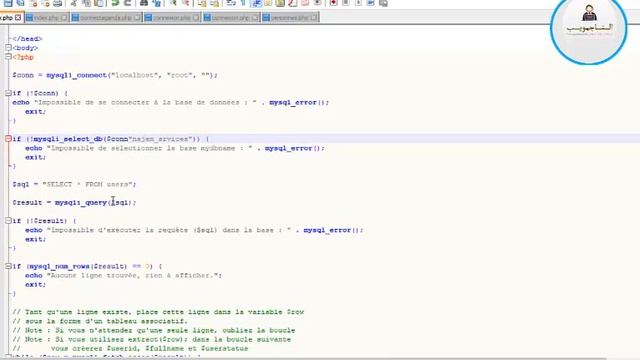The image size is (640, 360).
Task: Click the $sql = "SELECT * FROM users" line
Action: [74, 184]
